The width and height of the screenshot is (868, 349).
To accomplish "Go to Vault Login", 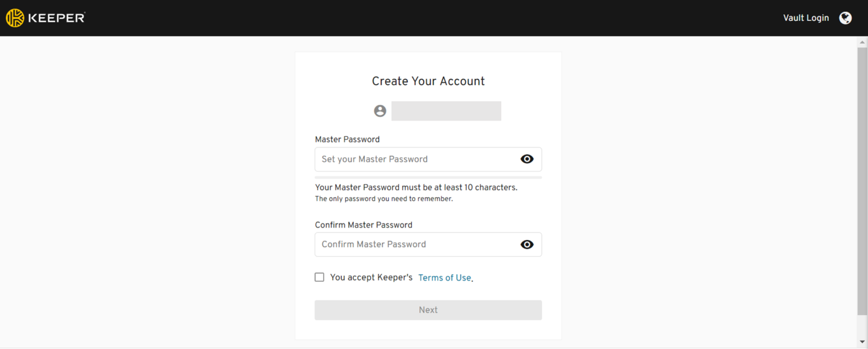I will (805, 18).
